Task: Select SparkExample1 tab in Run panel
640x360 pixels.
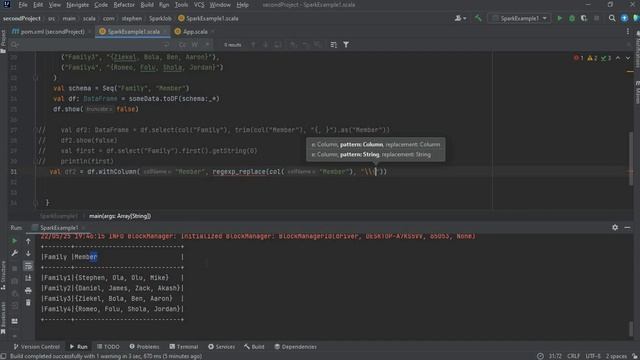Action: click(x=58, y=228)
